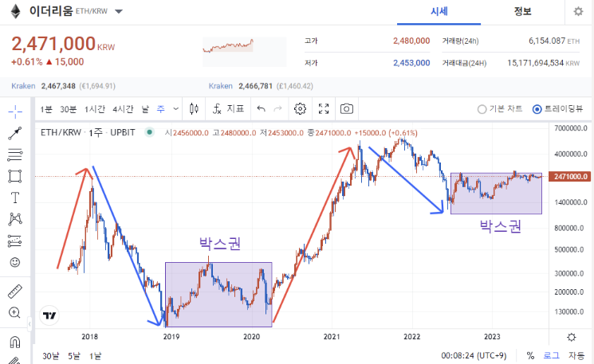This screenshot has width=594, height=364.
Task: Select the text annotation tool
Action: coord(15,198)
